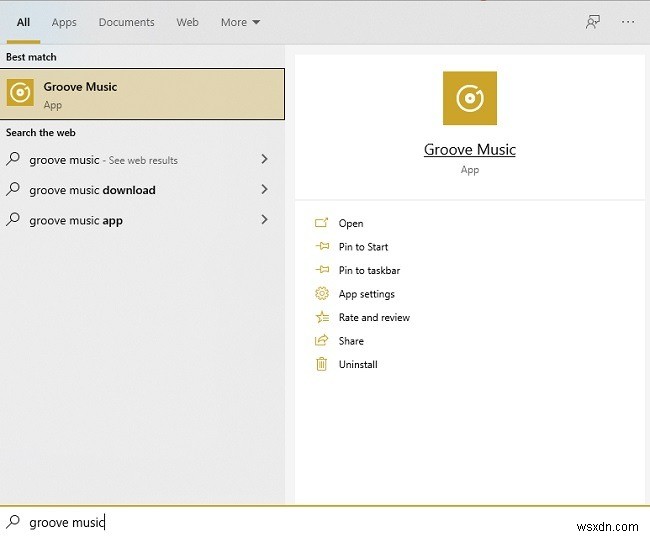Click search icon beside 'groove music download'
Screen dimensions: 650x537
click(13, 189)
